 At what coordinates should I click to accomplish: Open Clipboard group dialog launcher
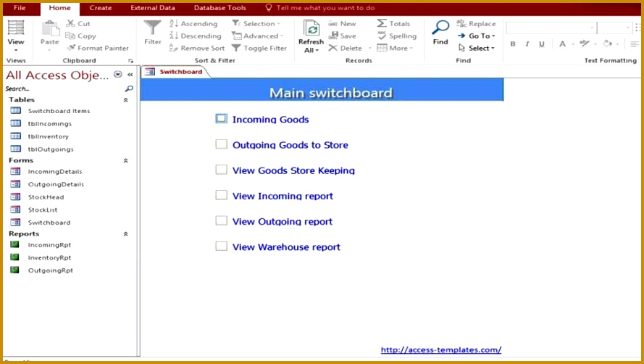[x=131, y=61]
